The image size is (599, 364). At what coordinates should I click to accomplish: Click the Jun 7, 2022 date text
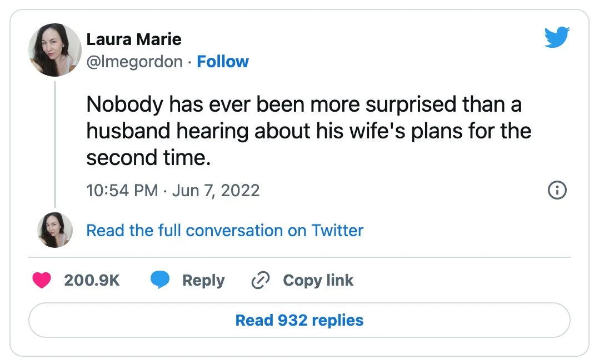[216, 191]
